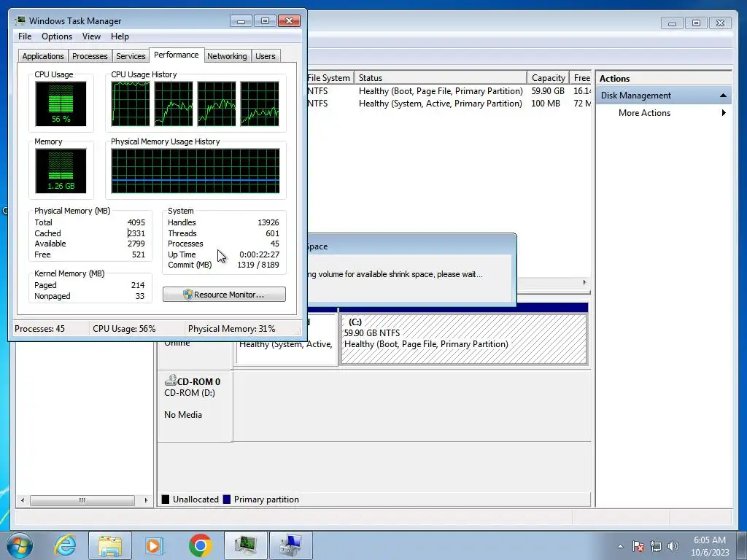Maximize the Computer Management window
This screenshot has width=747, height=560.
pos(696,23)
